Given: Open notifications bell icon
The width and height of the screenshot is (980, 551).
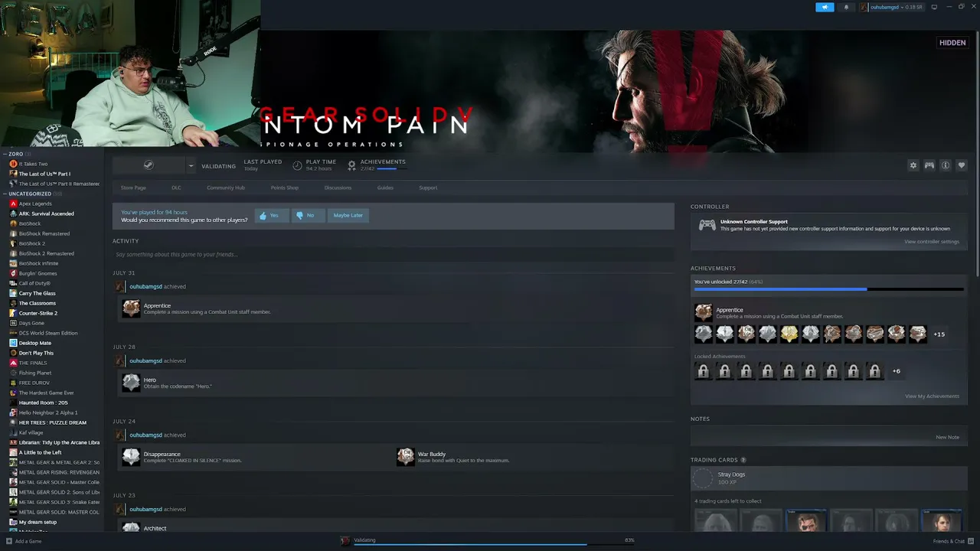Looking at the screenshot, I should [846, 7].
